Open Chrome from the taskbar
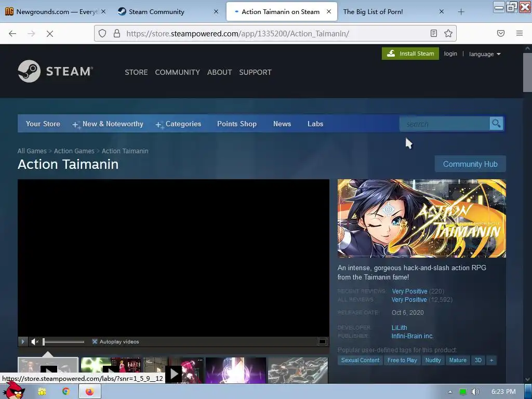532x399 pixels. click(x=66, y=392)
